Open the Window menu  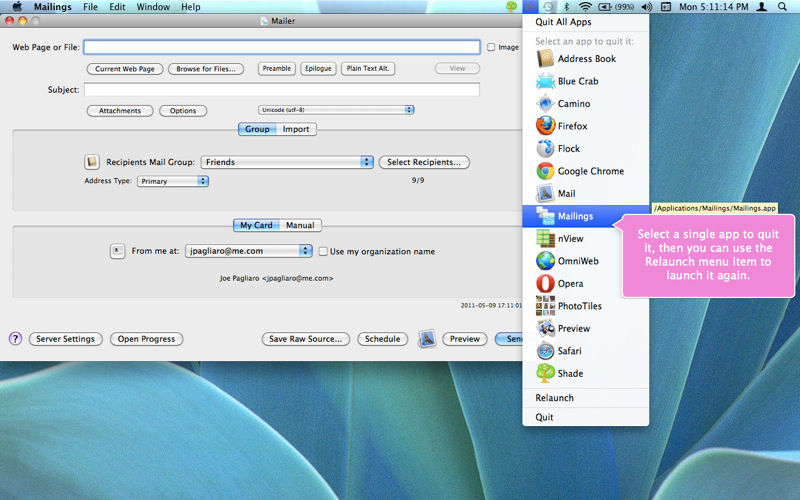click(x=153, y=7)
